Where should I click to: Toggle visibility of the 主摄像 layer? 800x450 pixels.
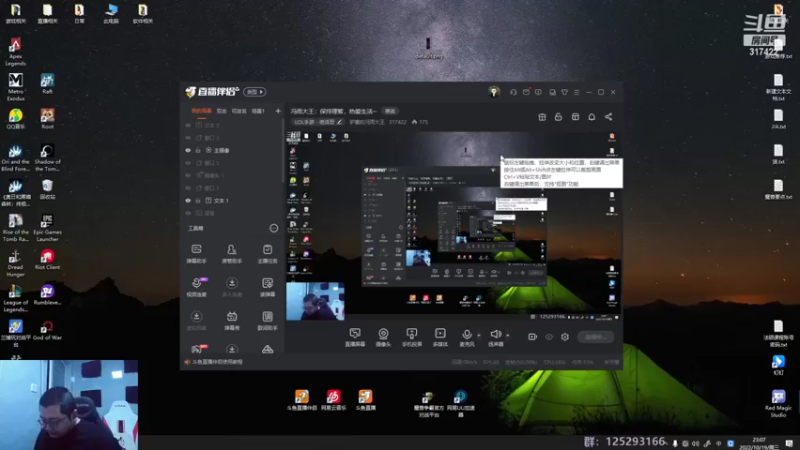point(188,151)
